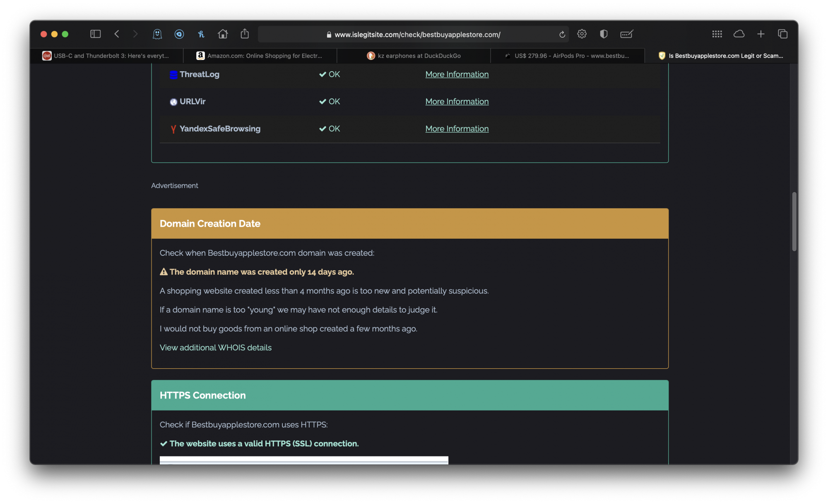Open a new tab with plus

pyautogui.click(x=761, y=34)
